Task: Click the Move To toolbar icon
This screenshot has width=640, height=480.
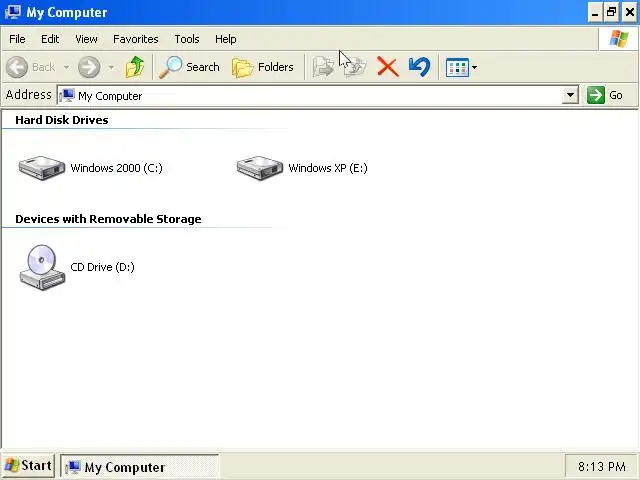Action: 323,67
